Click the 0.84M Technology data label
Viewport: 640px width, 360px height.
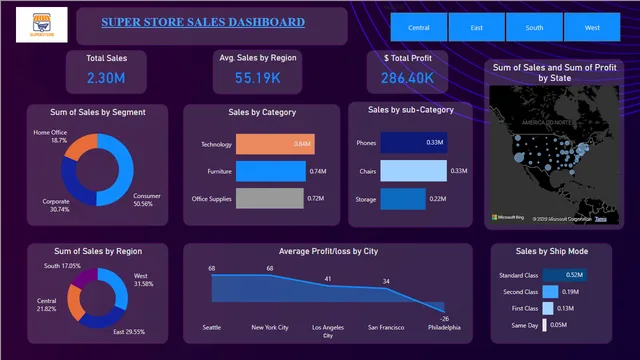click(x=302, y=144)
